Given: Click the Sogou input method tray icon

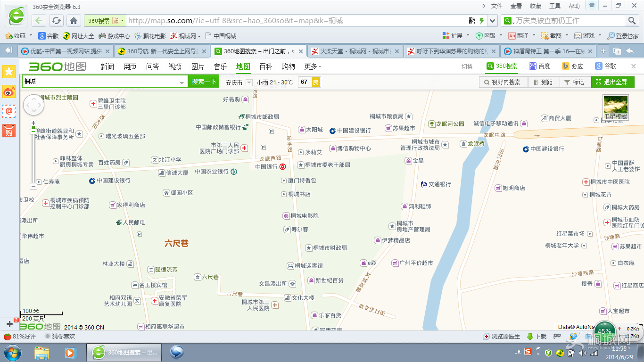Looking at the screenshot, I should [528, 352].
